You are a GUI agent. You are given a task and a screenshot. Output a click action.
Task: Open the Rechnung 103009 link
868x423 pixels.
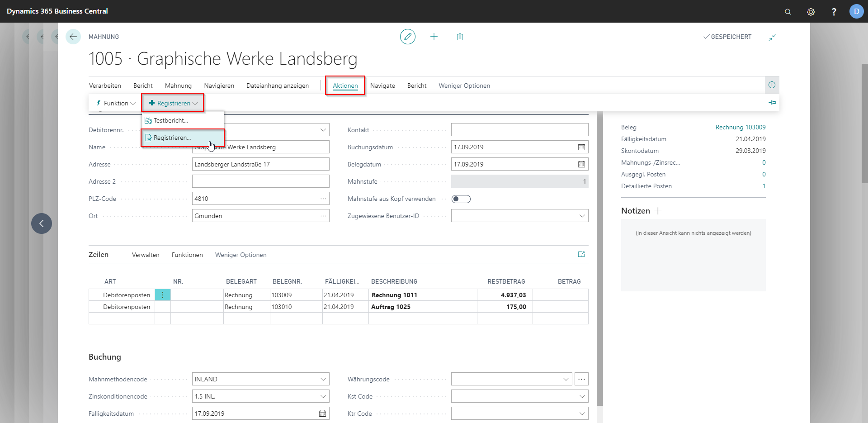741,127
